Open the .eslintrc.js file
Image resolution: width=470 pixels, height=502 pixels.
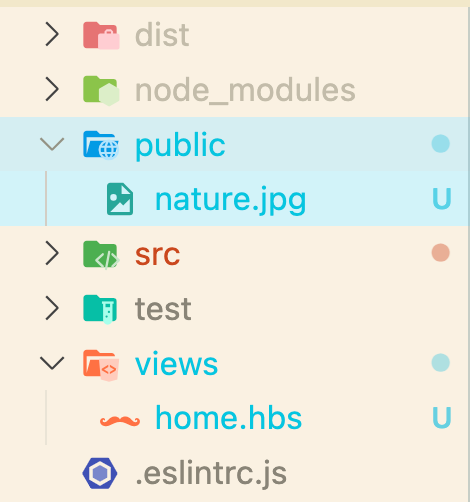[x=211, y=473]
